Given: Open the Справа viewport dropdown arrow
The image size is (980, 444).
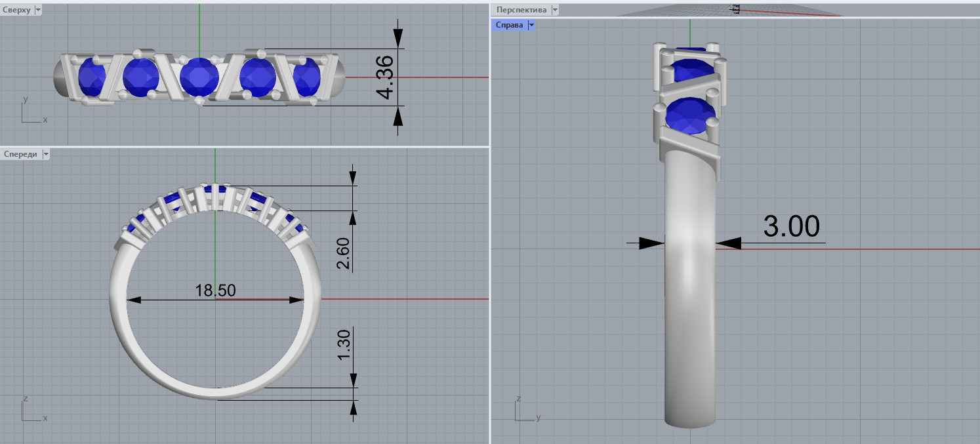Looking at the screenshot, I should coord(531,25).
